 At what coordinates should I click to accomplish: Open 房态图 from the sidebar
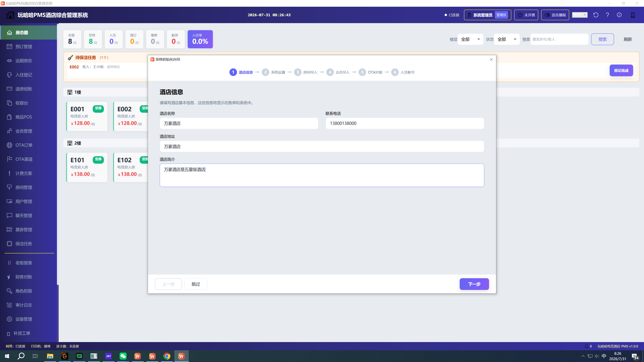(x=29, y=33)
